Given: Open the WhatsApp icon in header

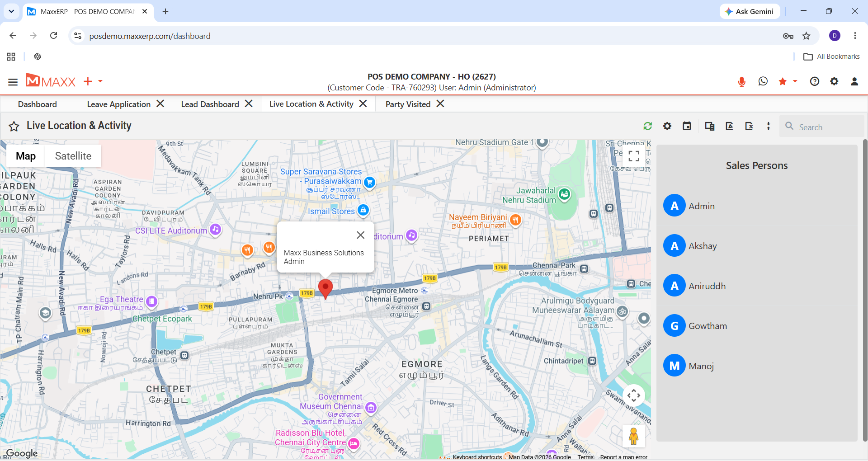Looking at the screenshot, I should 763,81.
